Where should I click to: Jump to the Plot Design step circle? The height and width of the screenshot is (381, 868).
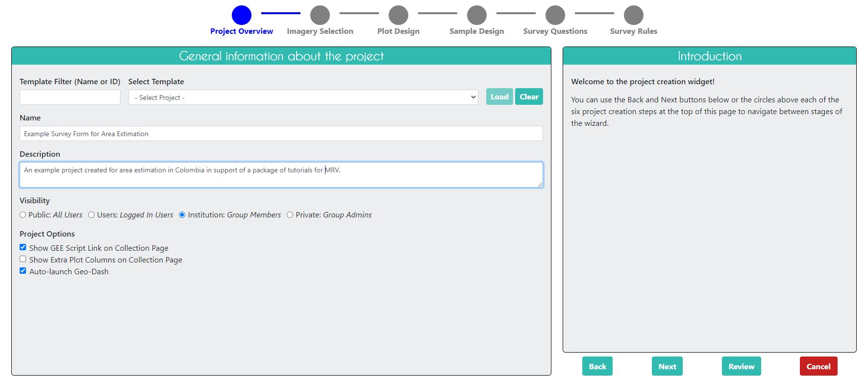point(398,15)
